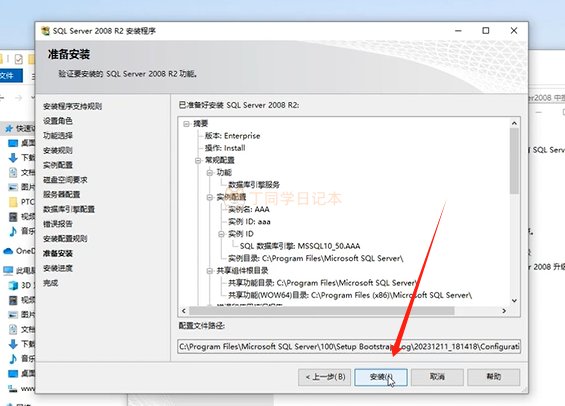Cancel setup with 取消 button

437,377
